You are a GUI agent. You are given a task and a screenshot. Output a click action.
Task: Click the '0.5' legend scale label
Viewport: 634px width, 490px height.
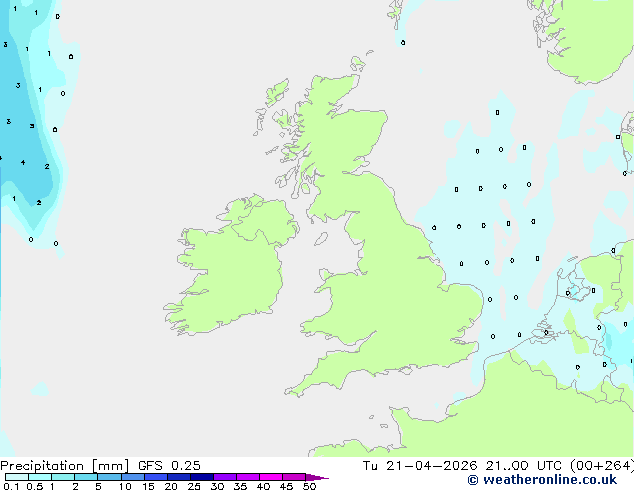click(34, 486)
